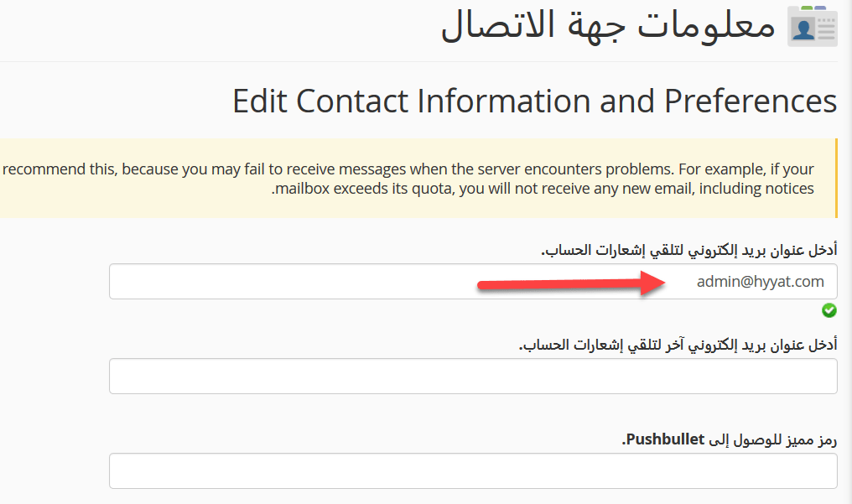Click the second email address input field
Screen dimensions: 852x504
point(473,376)
